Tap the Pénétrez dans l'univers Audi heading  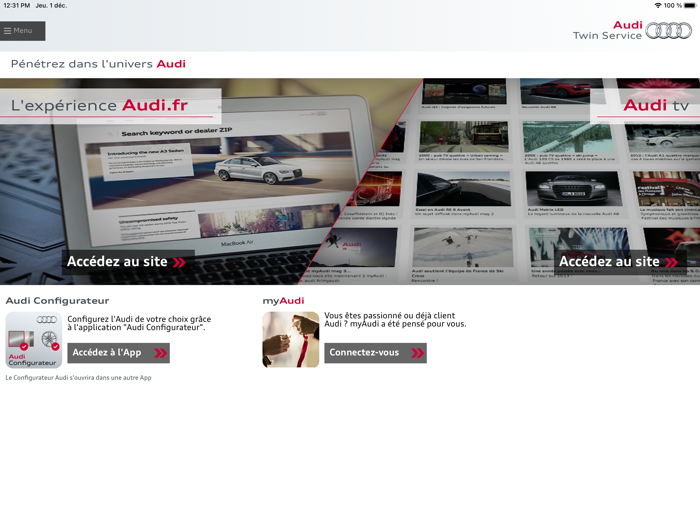click(x=98, y=64)
